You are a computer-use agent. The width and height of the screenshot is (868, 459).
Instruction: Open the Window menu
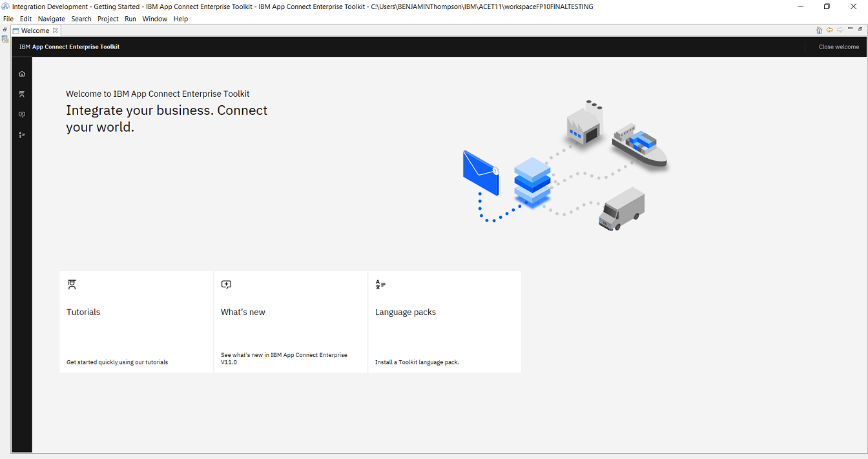coord(155,19)
